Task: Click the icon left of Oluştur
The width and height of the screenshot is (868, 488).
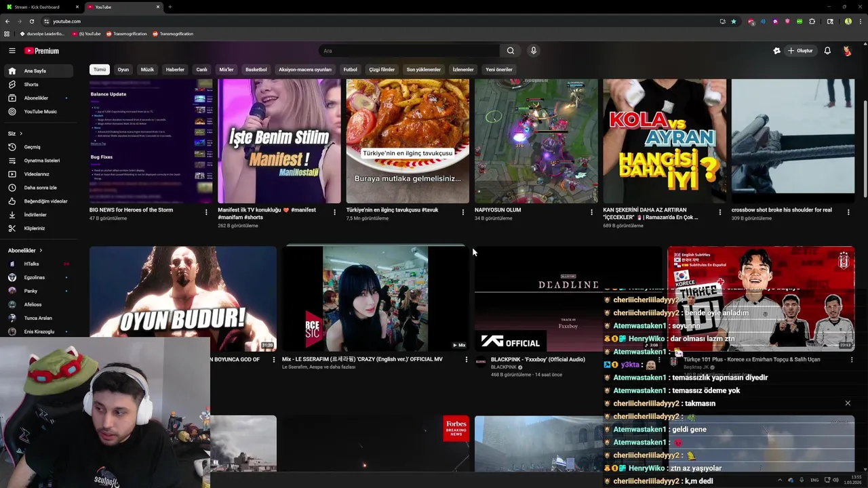Action: [776, 51]
